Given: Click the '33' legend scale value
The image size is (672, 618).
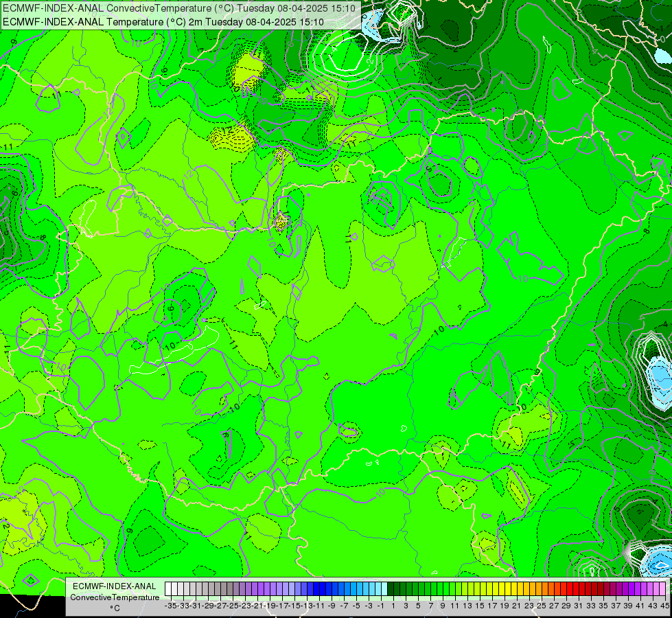Looking at the screenshot, I should (591, 606).
